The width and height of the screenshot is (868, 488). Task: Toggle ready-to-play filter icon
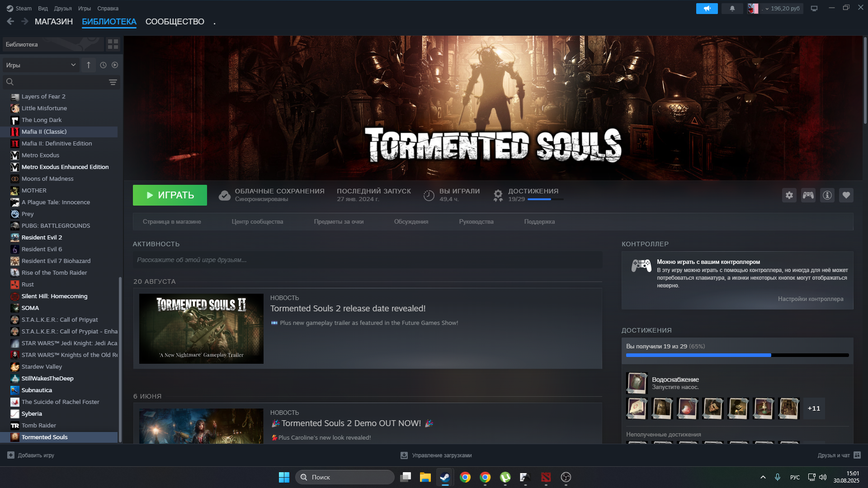coord(115,65)
